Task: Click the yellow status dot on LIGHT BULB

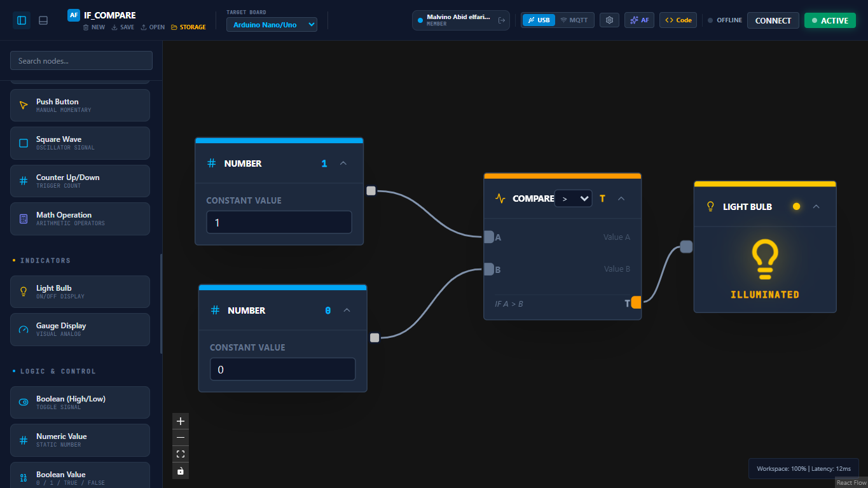Action: (796, 207)
